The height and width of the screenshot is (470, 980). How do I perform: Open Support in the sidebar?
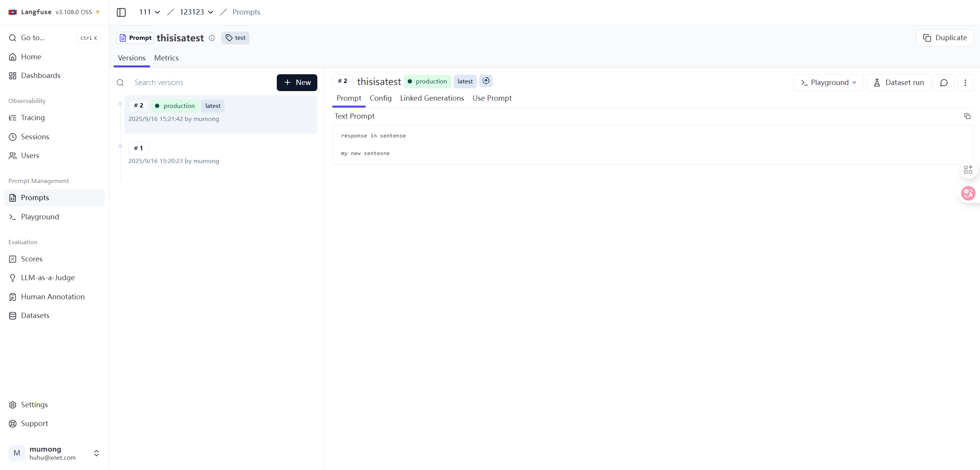(x=54, y=423)
